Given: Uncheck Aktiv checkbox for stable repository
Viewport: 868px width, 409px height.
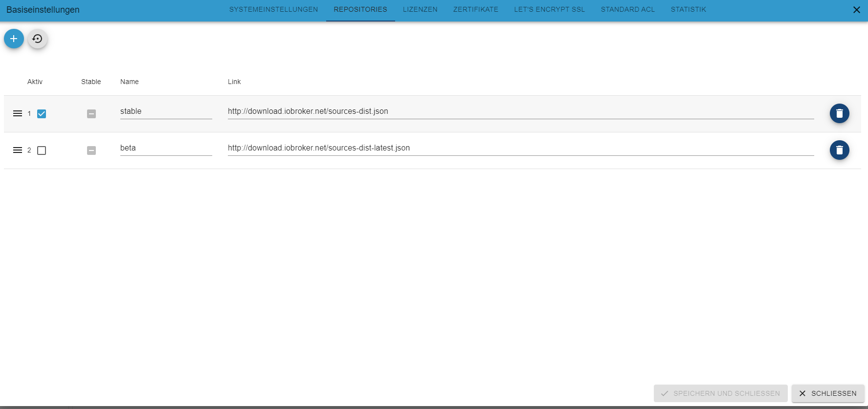Looking at the screenshot, I should point(42,114).
